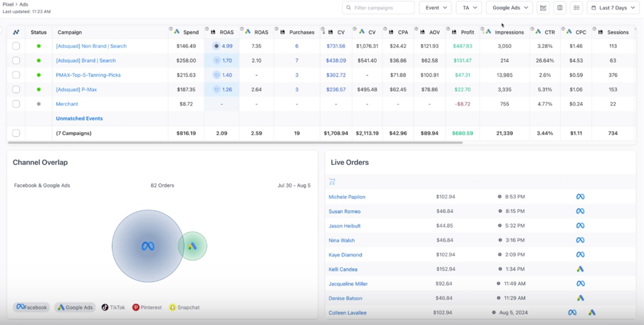Open the chart view icon
The image size is (644, 325).
(x=543, y=8)
